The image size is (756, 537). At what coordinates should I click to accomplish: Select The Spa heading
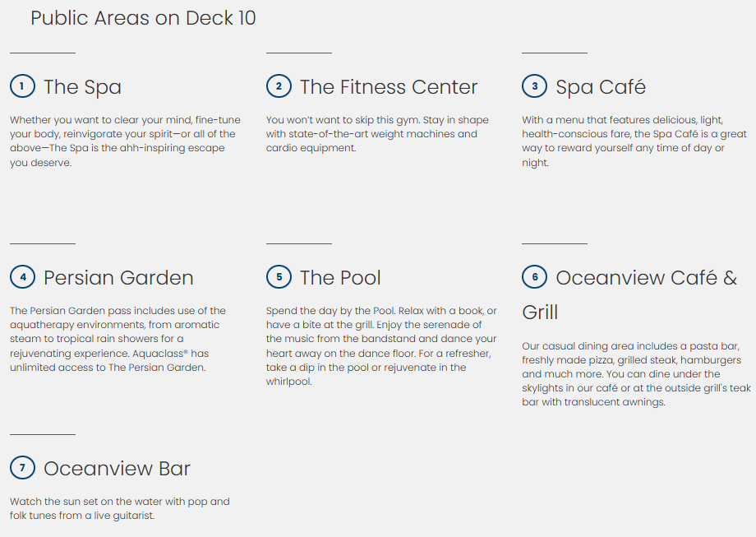click(82, 87)
